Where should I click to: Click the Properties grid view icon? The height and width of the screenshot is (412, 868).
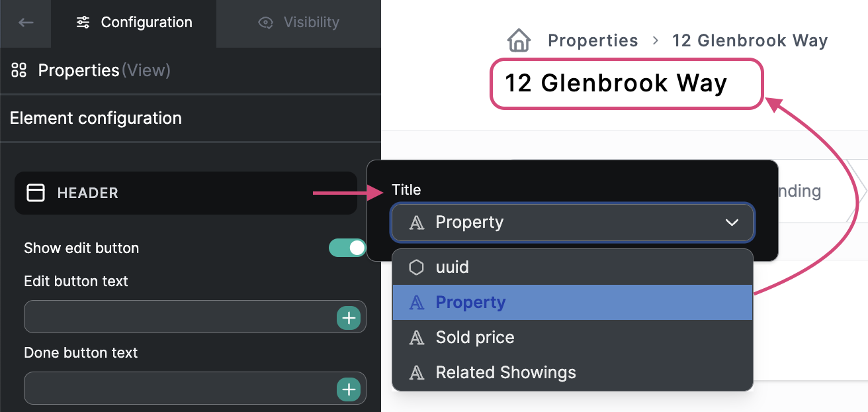click(x=19, y=70)
